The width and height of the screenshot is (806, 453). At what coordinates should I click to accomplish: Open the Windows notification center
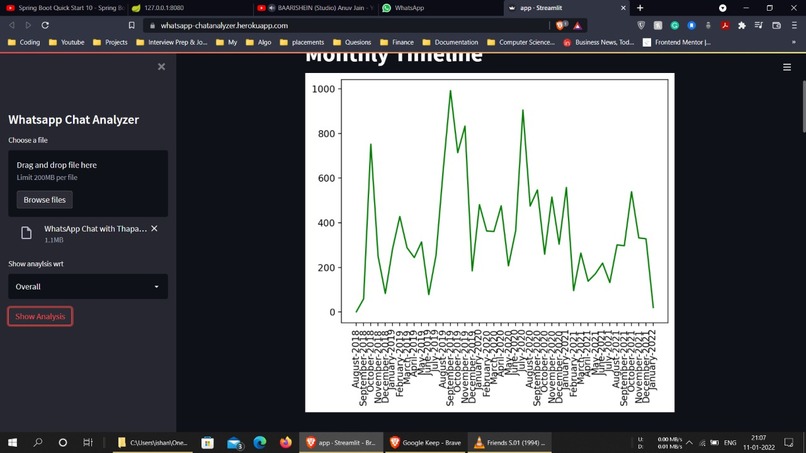[789, 442]
